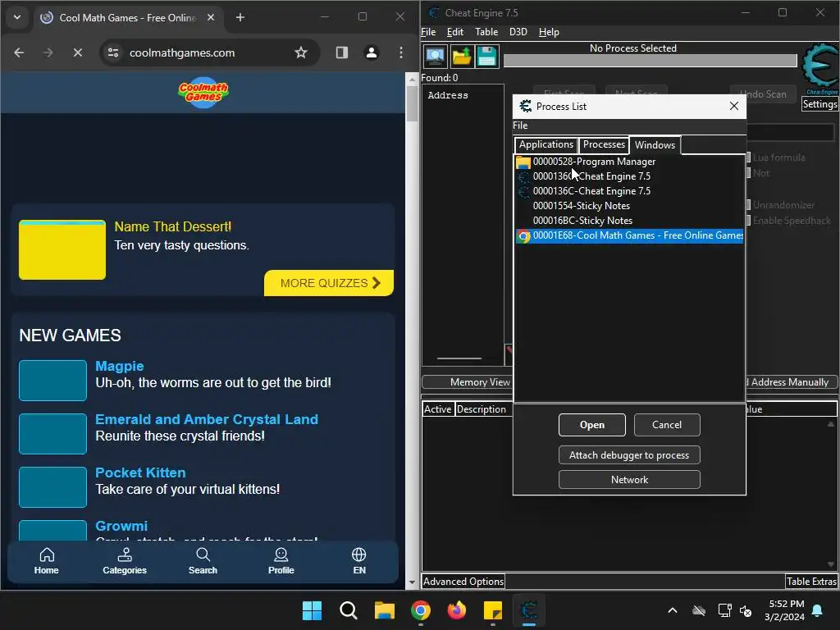The width and height of the screenshot is (840, 630).
Task: Click the Cancel button in Process List
Action: [667, 425]
